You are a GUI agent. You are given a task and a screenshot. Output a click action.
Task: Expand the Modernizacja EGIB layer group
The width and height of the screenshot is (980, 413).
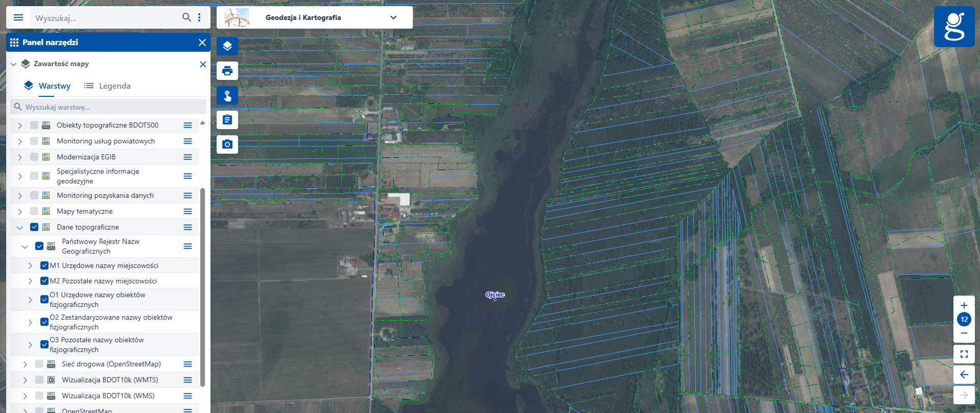coord(20,157)
